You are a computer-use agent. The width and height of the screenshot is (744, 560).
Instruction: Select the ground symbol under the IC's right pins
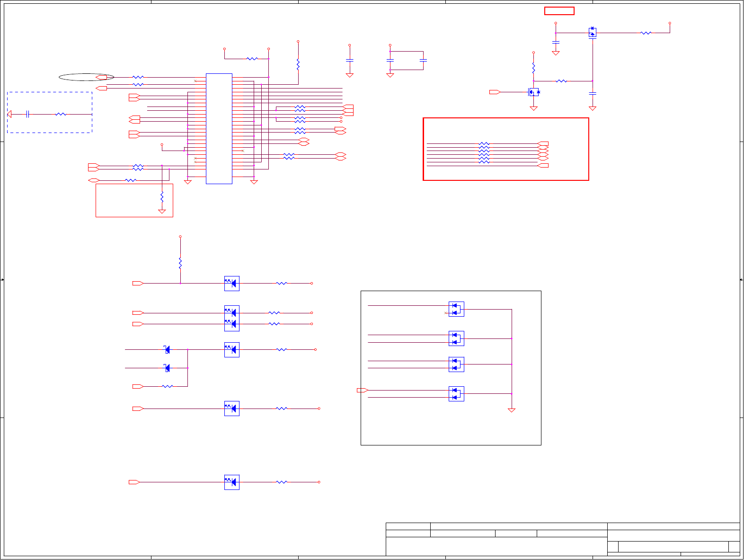pyautogui.click(x=254, y=182)
